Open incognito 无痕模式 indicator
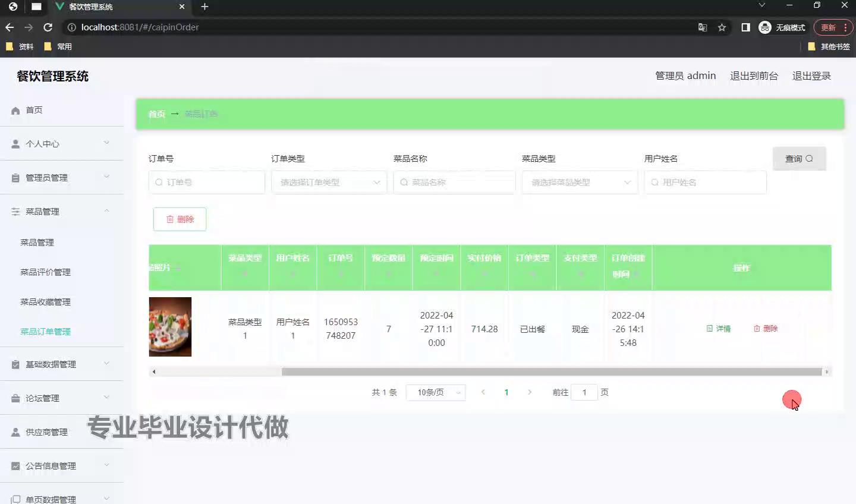 click(782, 27)
